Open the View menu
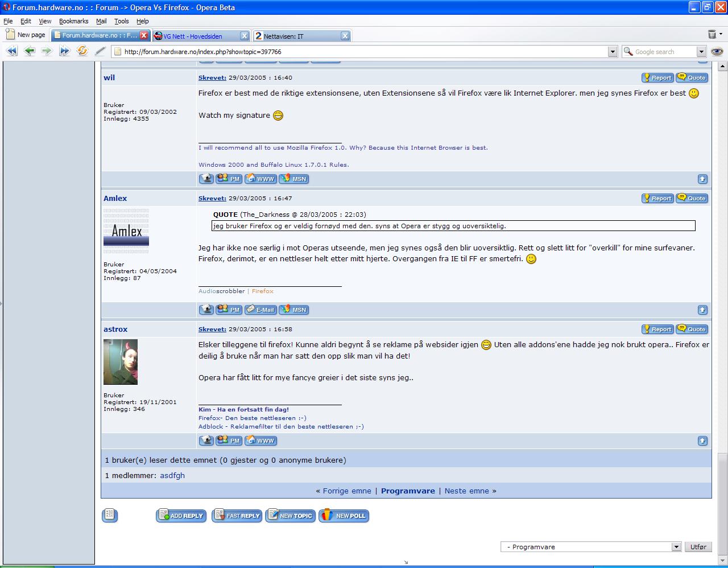Screen dimensions: 728x568 tap(45, 21)
